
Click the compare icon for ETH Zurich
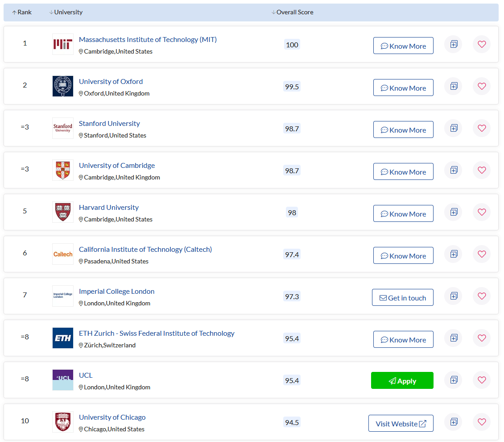(x=454, y=338)
